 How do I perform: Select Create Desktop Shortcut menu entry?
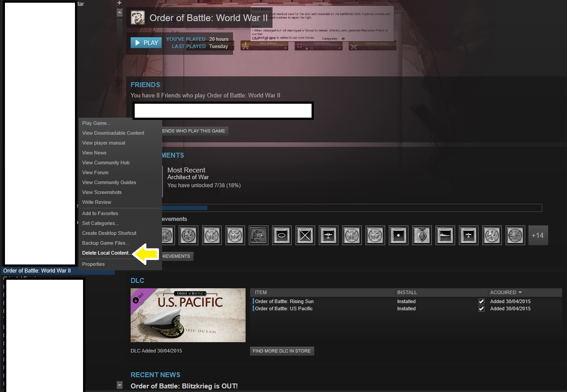pyautogui.click(x=109, y=233)
